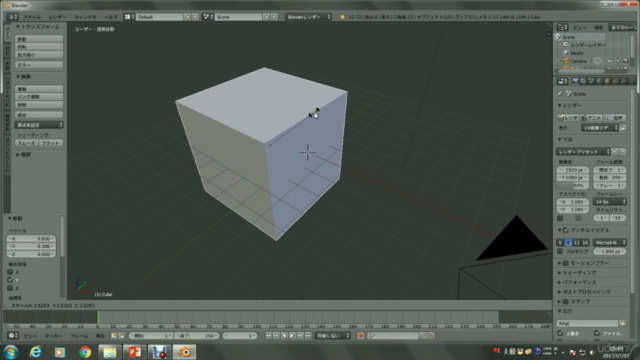Toggle Camera selectability arrow in outliner
Viewport: 640px width, 360px height.
point(618,61)
